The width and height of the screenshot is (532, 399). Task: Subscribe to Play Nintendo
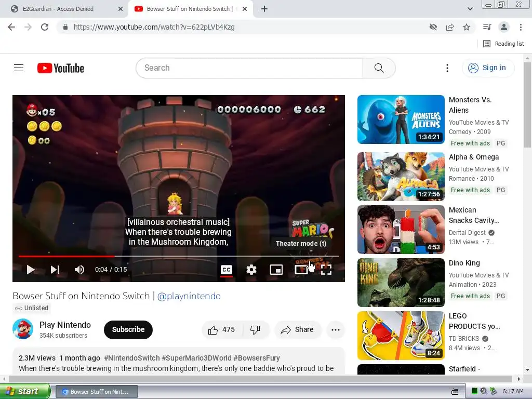128,329
